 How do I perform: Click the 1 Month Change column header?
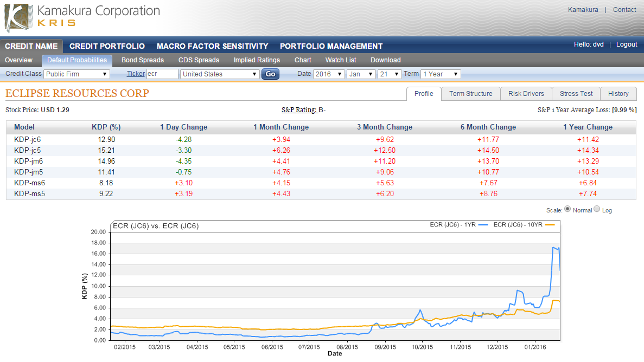(281, 127)
